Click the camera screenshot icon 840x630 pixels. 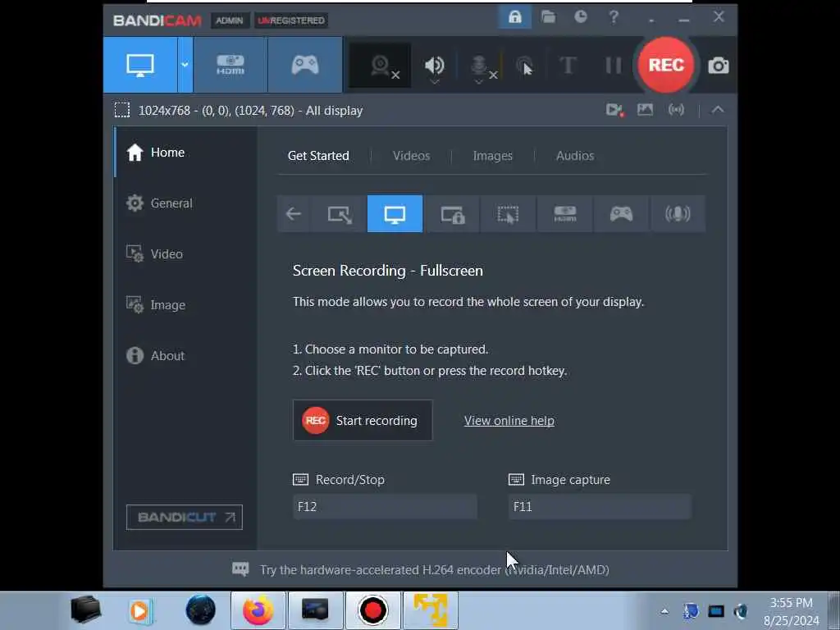(x=719, y=66)
